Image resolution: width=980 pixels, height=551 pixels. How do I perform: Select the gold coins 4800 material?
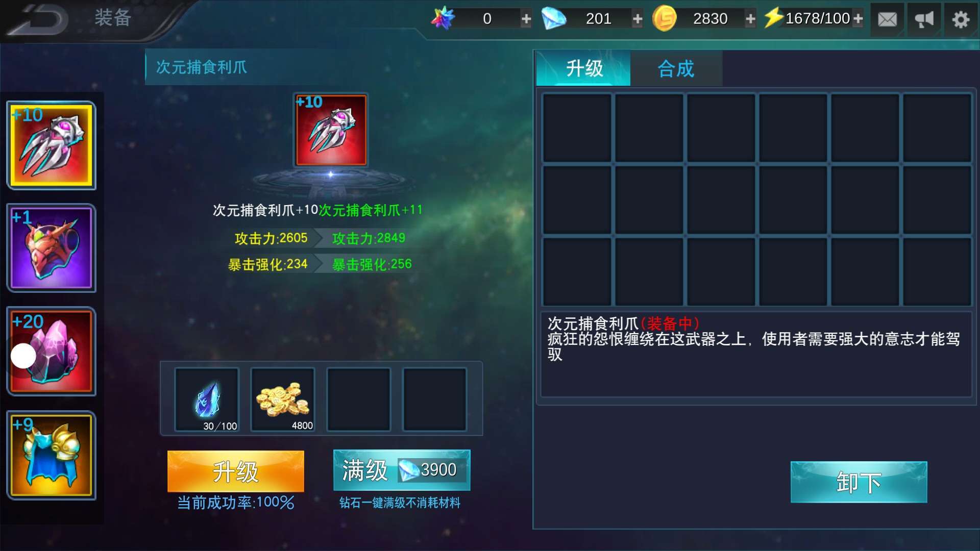pyautogui.click(x=283, y=399)
